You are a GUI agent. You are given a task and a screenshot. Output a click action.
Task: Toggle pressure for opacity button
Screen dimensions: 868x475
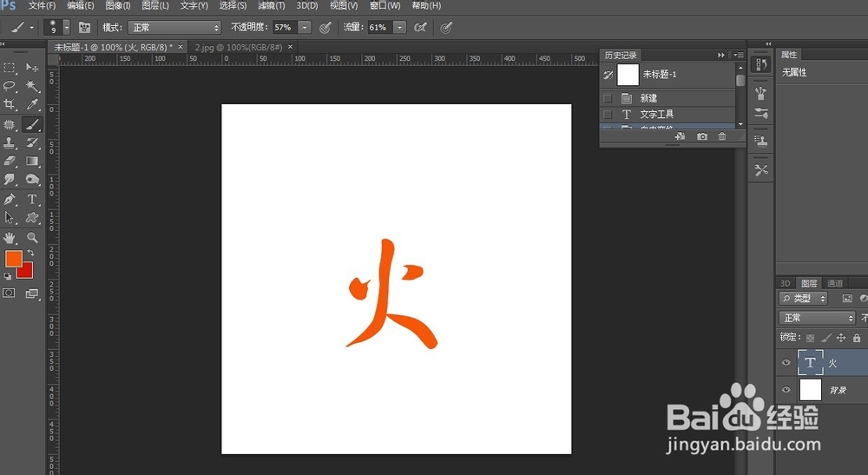(x=325, y=27)
